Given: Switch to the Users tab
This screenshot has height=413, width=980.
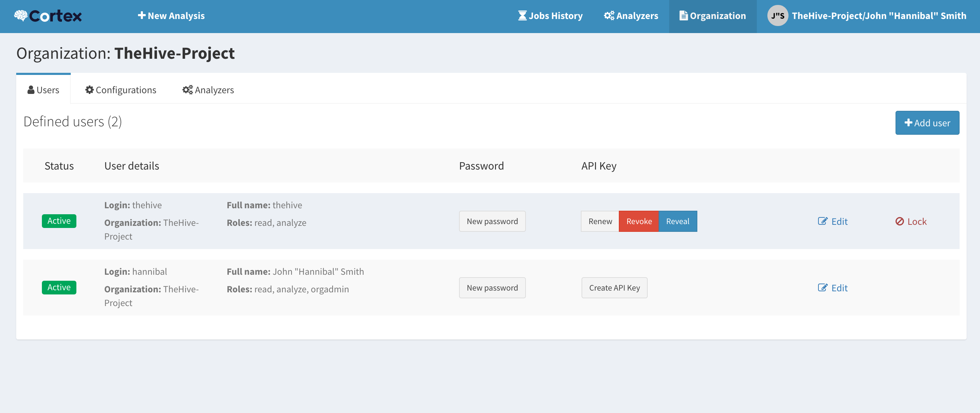Looking at the screenshot, I should point(43,90).
